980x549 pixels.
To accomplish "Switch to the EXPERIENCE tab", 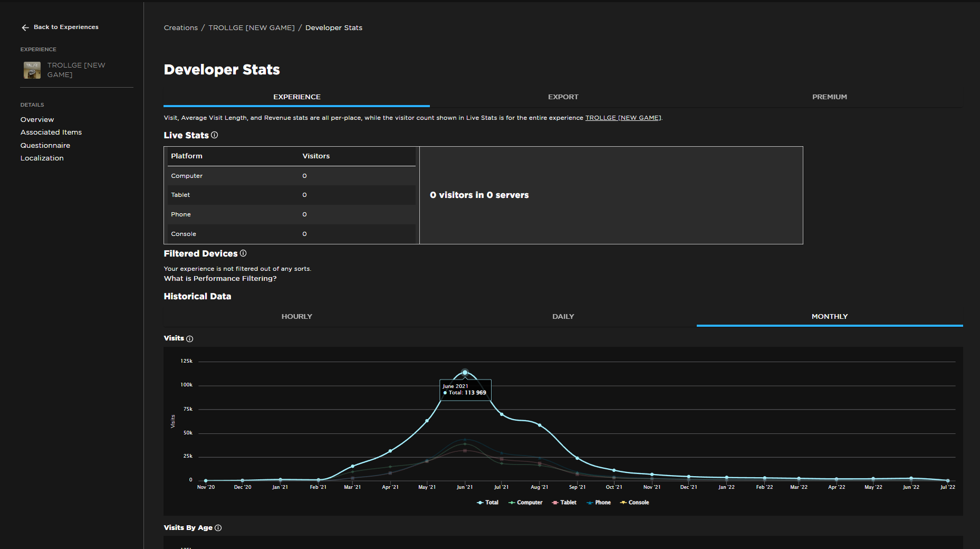I will point(296,97).
